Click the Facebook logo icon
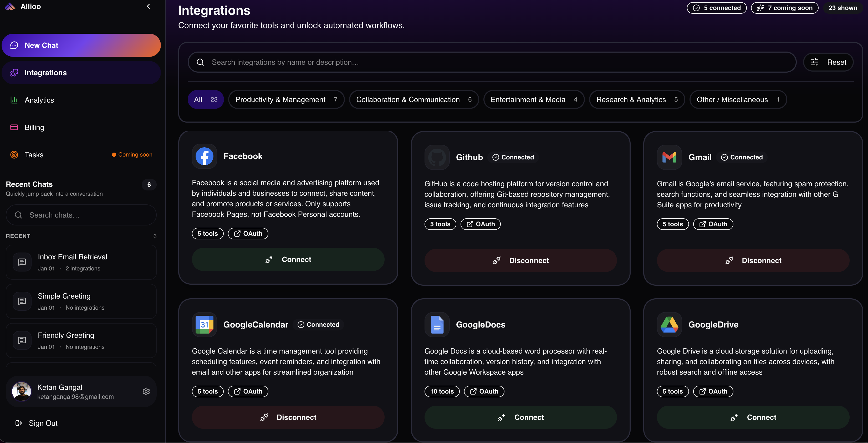Viewport: 868px width, 443px height. pos(204,157)
